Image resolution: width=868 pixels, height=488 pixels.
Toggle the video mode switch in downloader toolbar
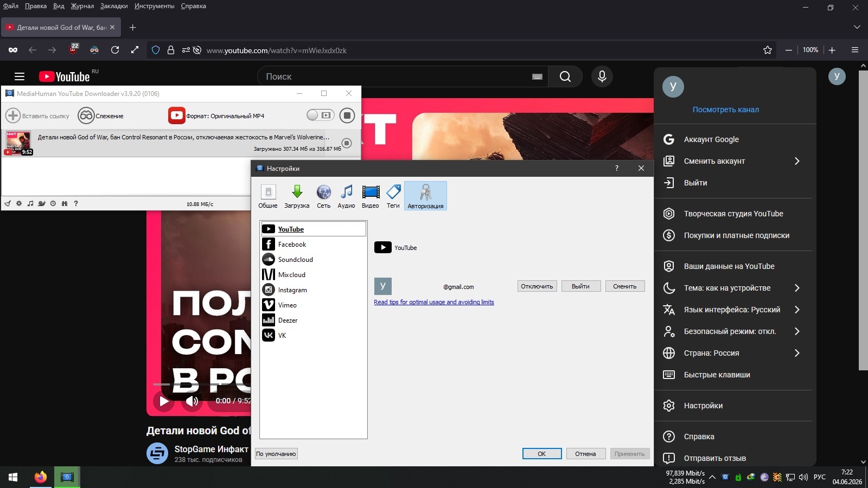click(320, 115)
